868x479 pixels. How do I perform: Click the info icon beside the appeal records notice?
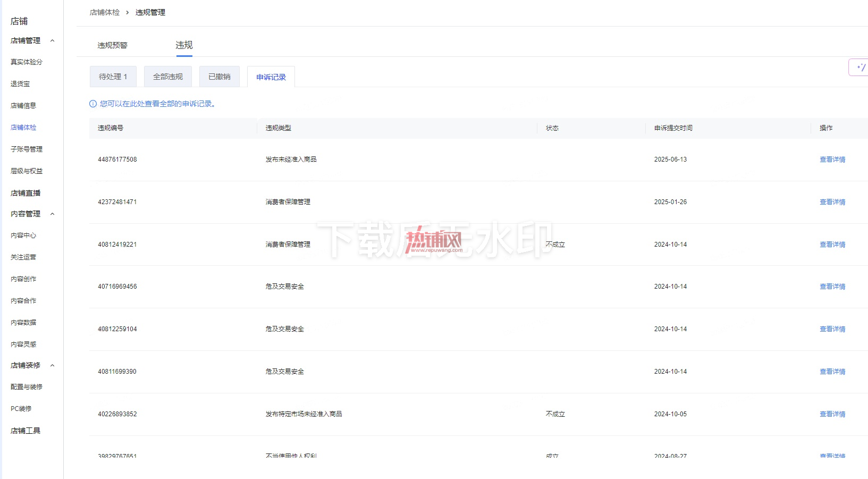pos(93,104)
